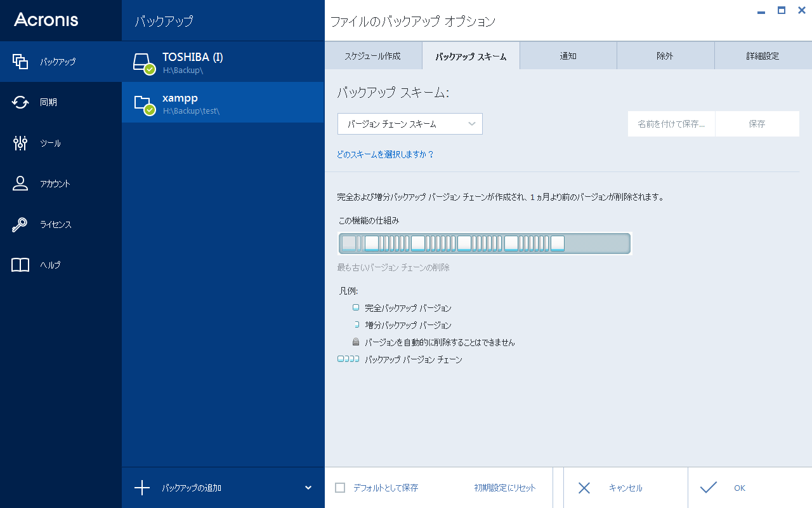Screen dimensions: 812x508
Task: Click the 保存 button
Action: coord(757,124)
